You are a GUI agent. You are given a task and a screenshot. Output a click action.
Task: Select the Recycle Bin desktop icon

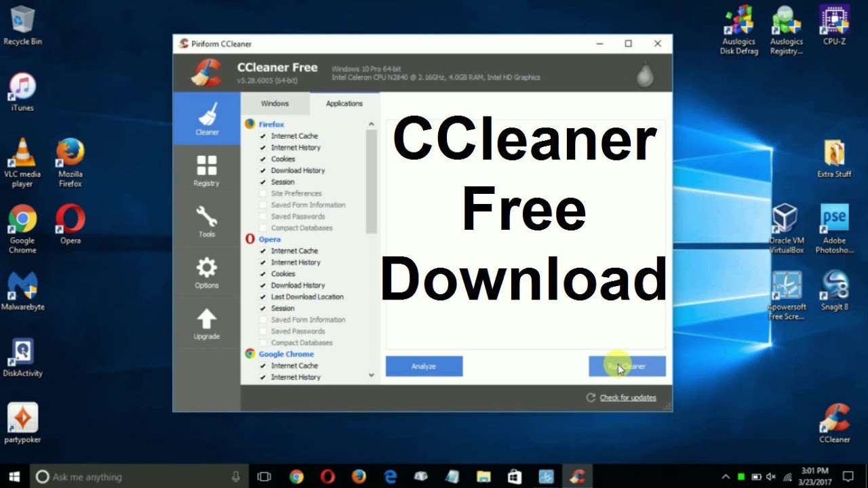click(x=22, y=25)
